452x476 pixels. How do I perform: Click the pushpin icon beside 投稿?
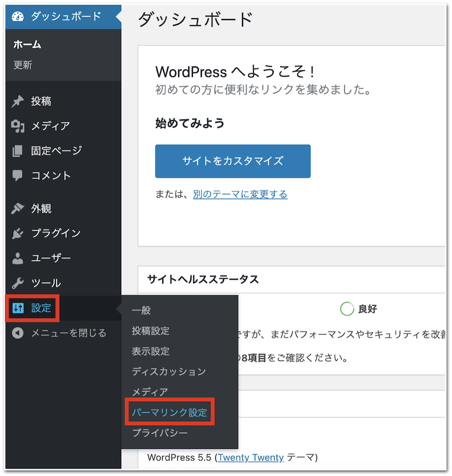pyautogui.click(x=18, y=102)
